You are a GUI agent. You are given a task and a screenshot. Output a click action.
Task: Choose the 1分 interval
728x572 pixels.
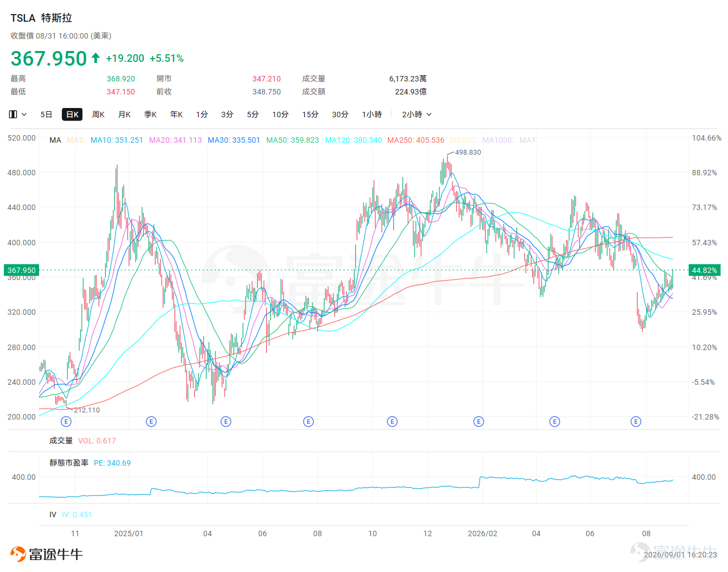tap(202, 115)
